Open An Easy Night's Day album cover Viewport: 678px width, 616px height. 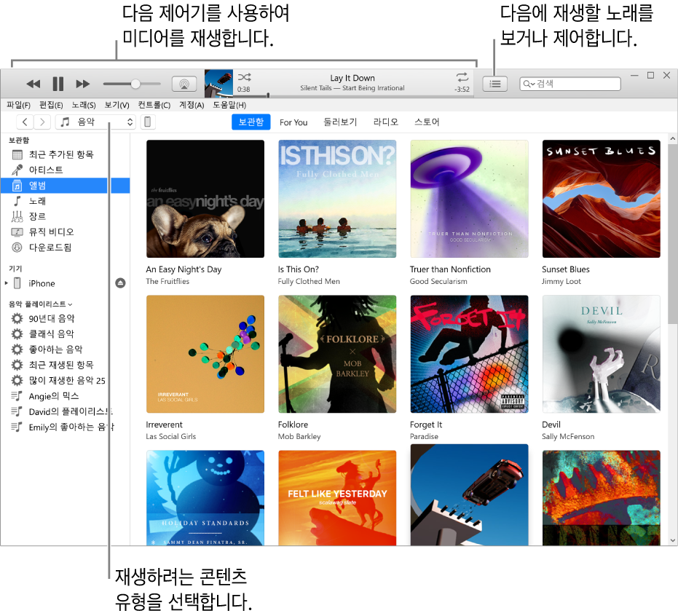tap(205, 199)
